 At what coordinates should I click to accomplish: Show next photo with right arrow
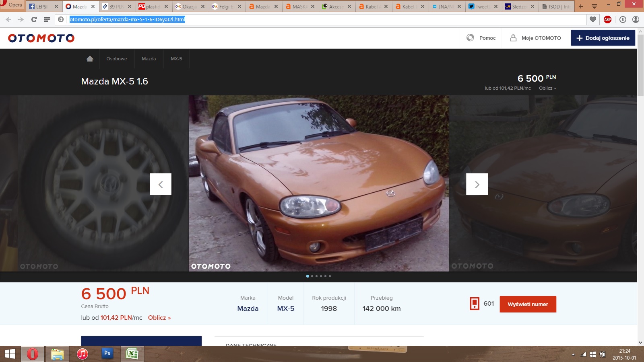(477, 184)
